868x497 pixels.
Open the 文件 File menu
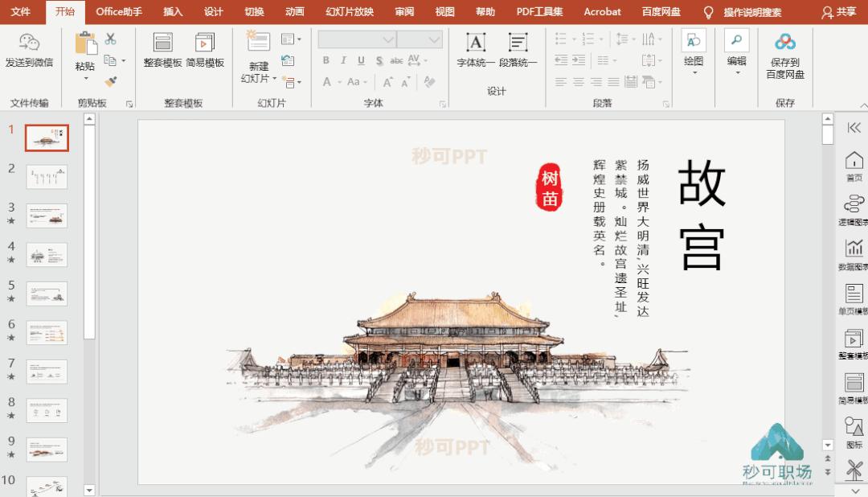(x=20, y=11)
